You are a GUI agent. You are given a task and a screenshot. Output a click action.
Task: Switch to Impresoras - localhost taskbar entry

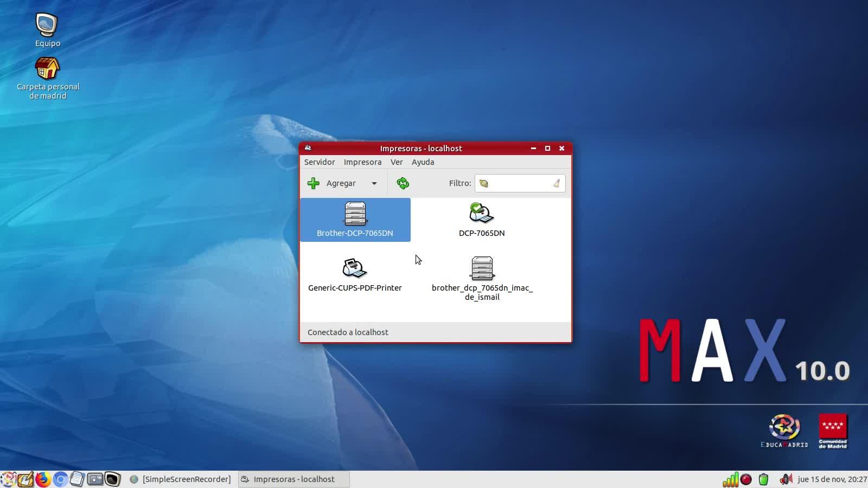click(293, 479)
